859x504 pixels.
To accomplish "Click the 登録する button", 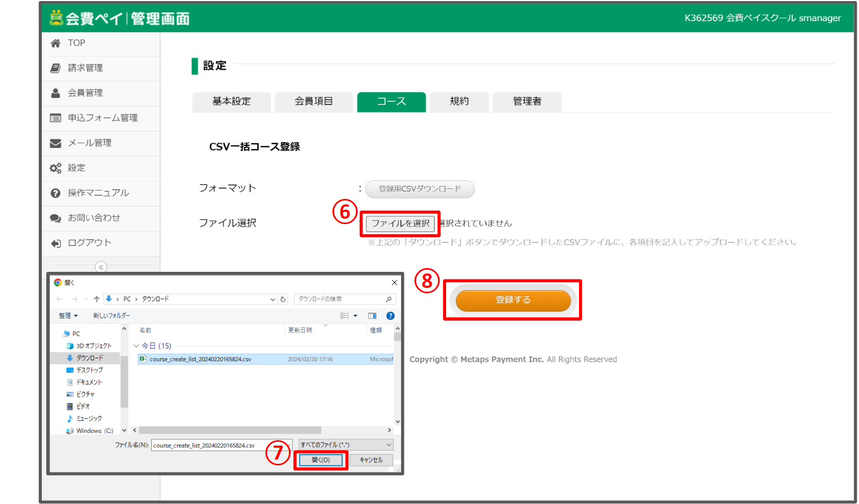I will pos(513,300).
